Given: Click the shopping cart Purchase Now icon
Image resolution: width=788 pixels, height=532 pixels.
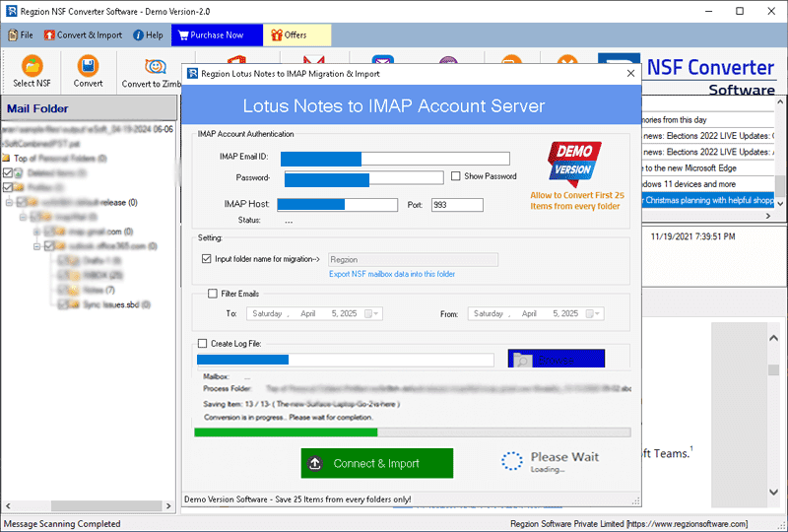Looking at the screenshot, I should click(181, 35).
